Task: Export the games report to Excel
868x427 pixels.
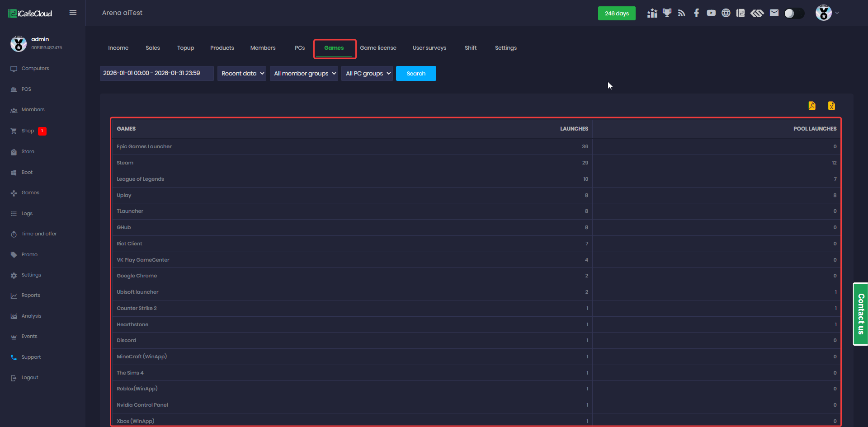Action: [x=831, y=106]
